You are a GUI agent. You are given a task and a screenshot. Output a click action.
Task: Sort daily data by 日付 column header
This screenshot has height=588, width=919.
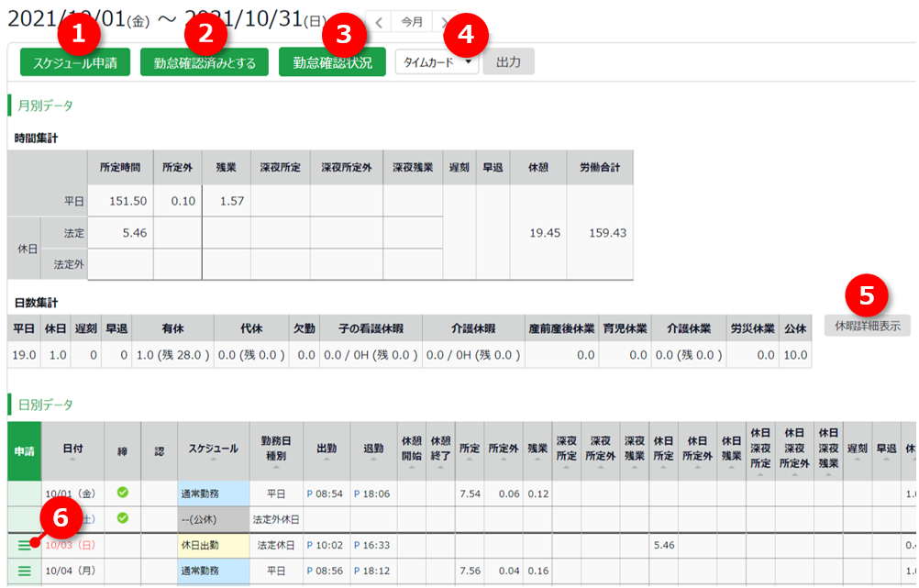72,450
